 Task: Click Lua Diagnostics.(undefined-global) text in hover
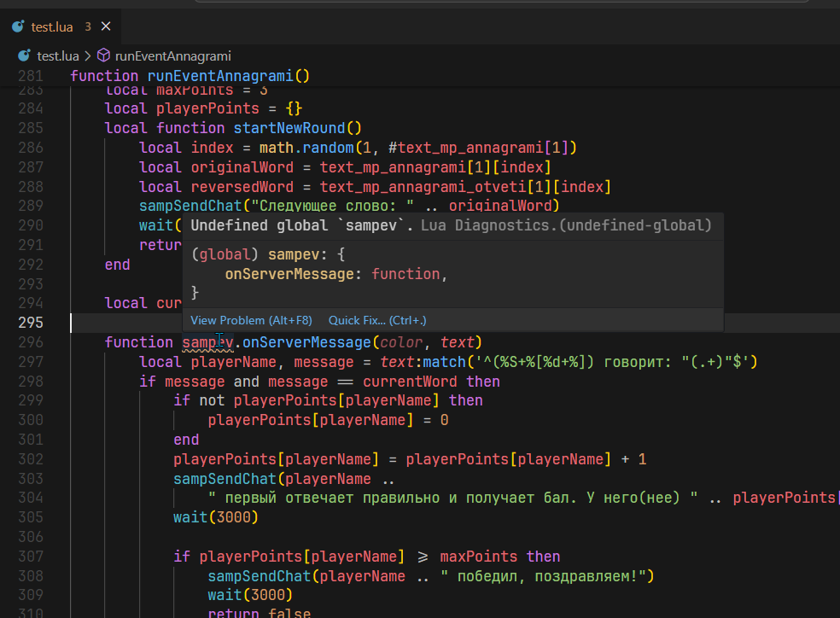[566, 225]
